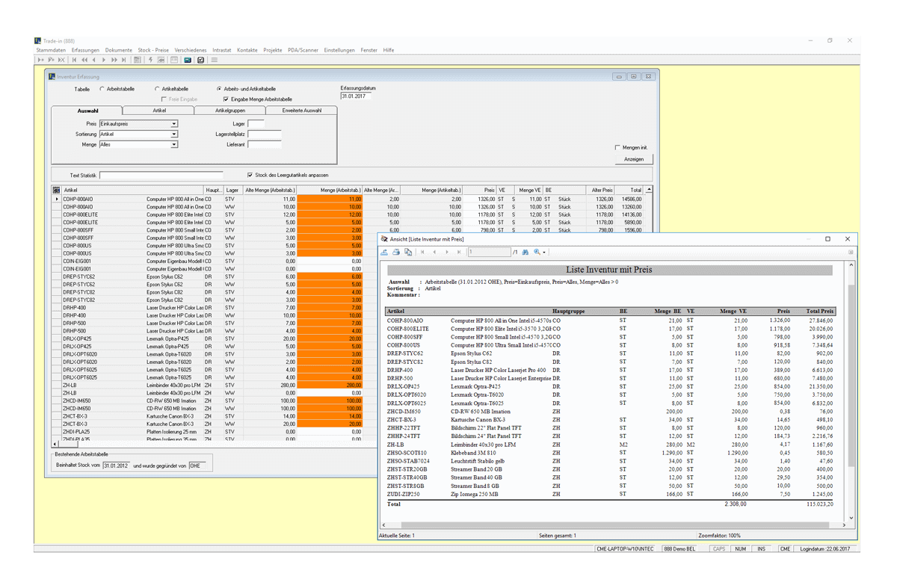Go to last page of report preview
Screen dimensions: 897x588
point(459,253)
